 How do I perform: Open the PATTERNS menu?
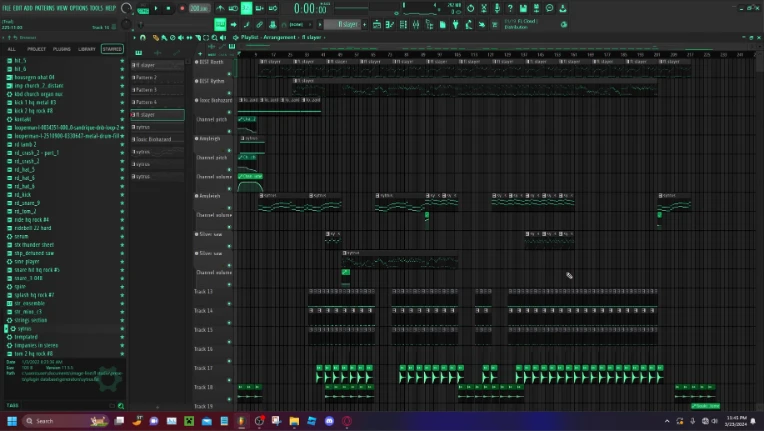click(x=45, y=8)
